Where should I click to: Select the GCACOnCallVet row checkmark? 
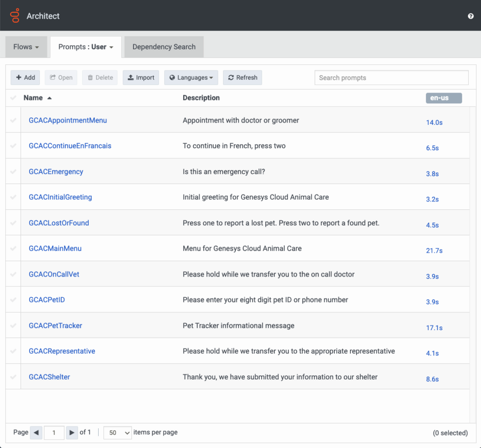click(x=13, y=274)
